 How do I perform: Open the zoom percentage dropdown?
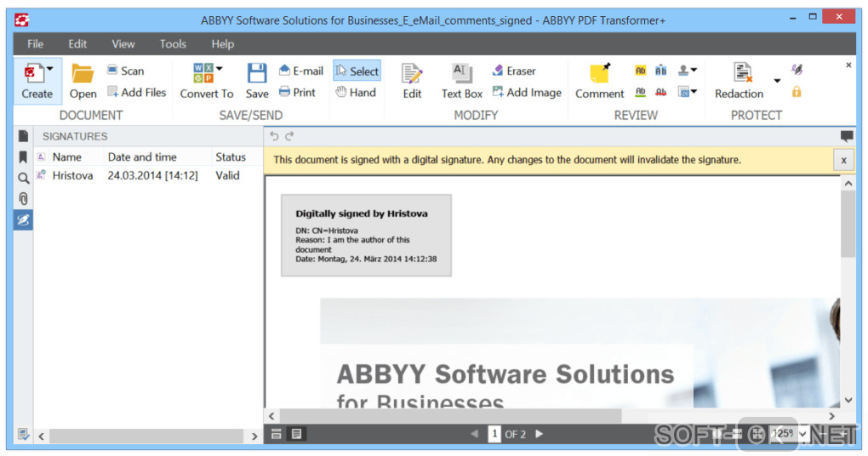[x=802, y=434]
